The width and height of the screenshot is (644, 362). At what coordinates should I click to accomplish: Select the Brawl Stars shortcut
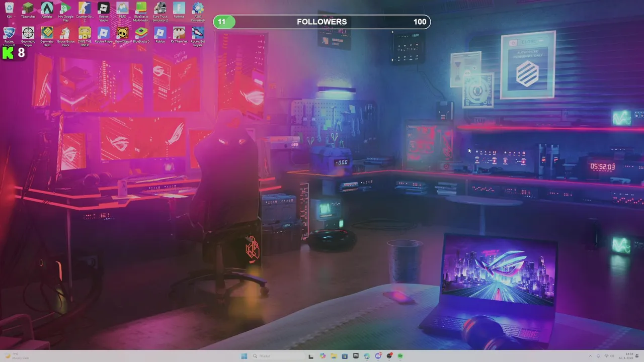(122, 36)
